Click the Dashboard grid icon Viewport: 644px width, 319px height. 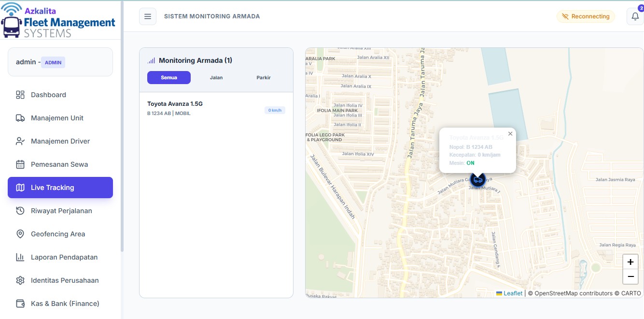click(20, 95)
